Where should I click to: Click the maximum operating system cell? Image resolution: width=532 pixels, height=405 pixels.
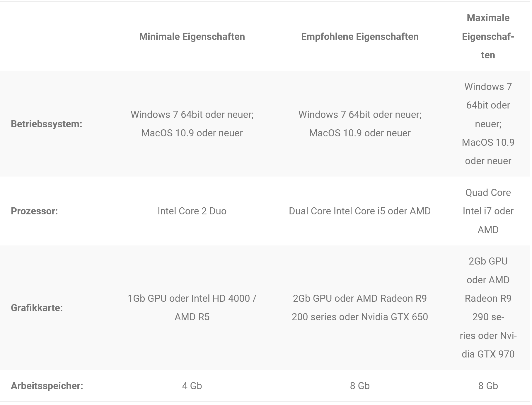[x=488, y=124]
